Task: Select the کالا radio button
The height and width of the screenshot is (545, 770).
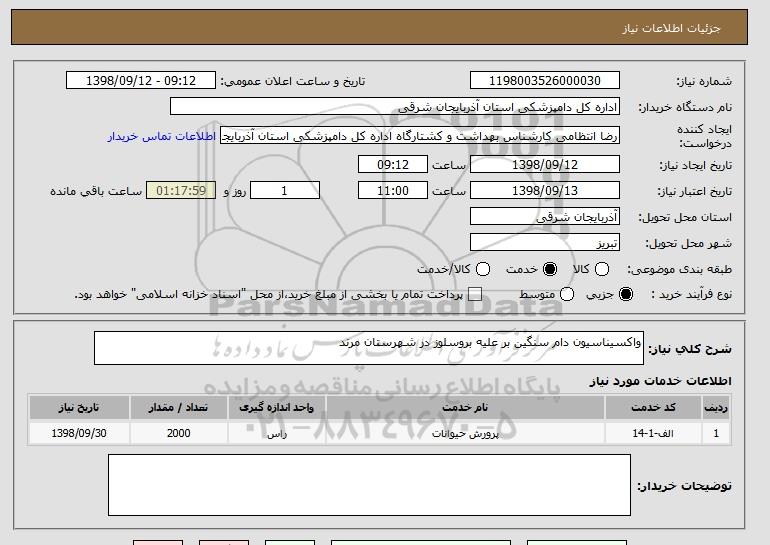Action: click(x=602, y=269)
